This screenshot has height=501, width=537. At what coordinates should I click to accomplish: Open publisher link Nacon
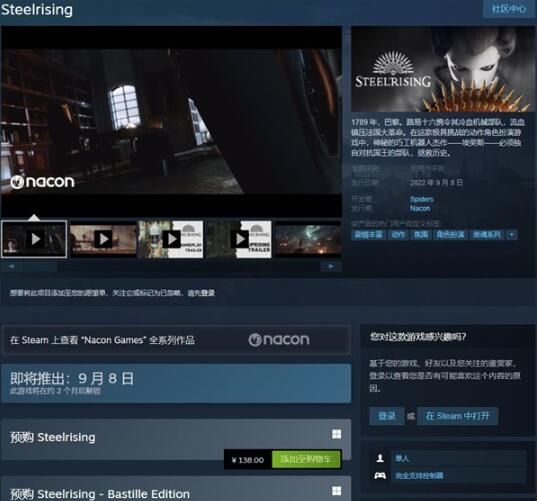click(420, 208)
